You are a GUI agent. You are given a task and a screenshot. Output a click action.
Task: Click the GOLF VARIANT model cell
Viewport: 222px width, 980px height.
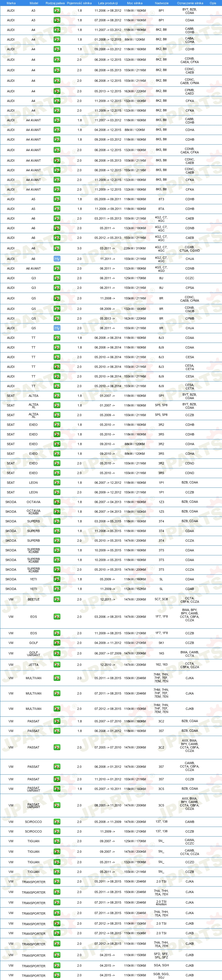click(33, 654)
